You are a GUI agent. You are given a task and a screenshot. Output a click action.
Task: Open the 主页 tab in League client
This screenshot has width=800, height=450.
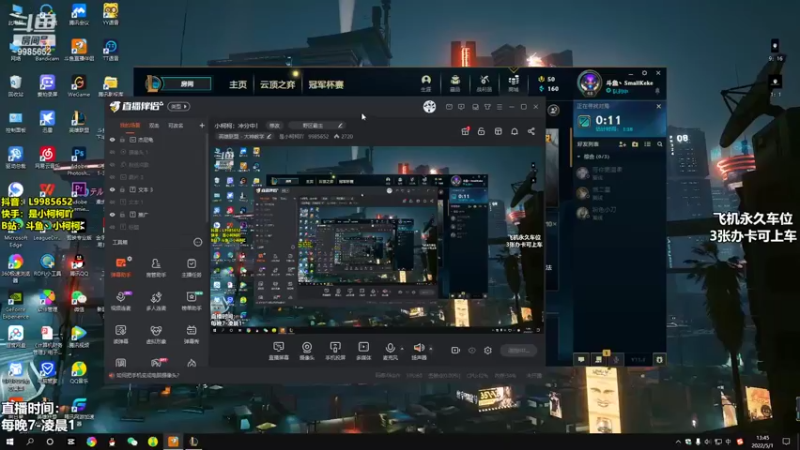point(238,84)
